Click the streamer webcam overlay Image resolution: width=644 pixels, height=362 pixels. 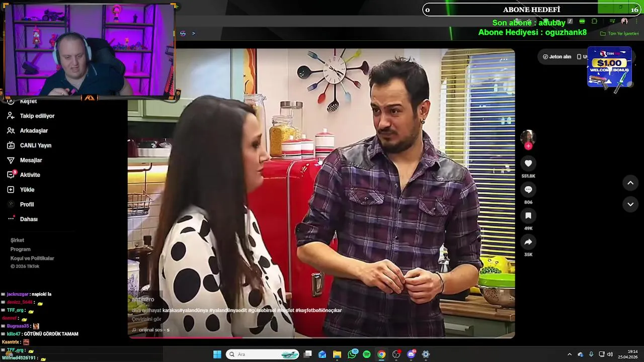[90, 50]
